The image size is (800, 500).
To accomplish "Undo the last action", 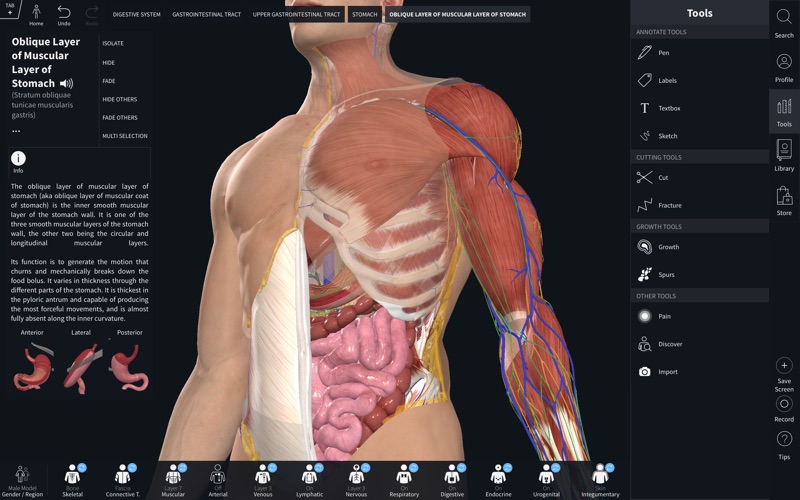I will click(64, 14).
